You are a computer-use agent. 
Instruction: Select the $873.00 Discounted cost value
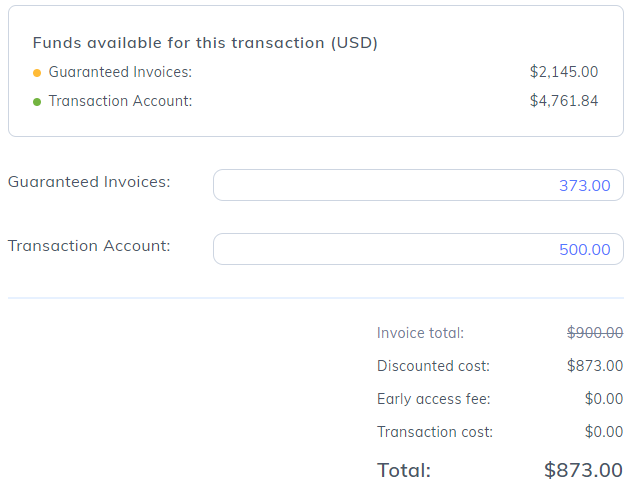595,366
